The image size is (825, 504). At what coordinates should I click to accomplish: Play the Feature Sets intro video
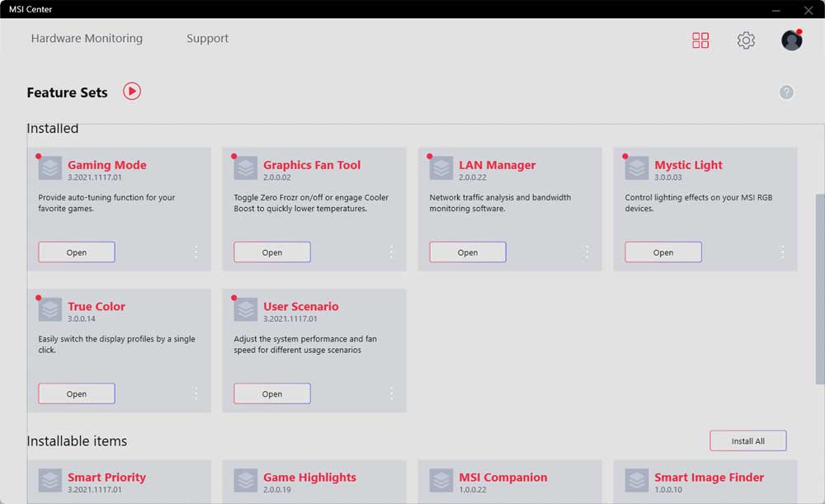(131, 92)
